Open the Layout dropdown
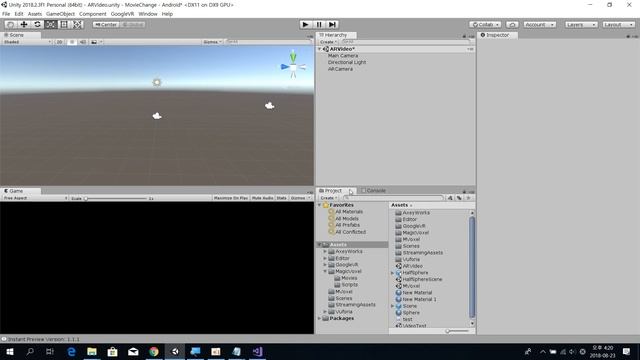 (x=618, y=24)
